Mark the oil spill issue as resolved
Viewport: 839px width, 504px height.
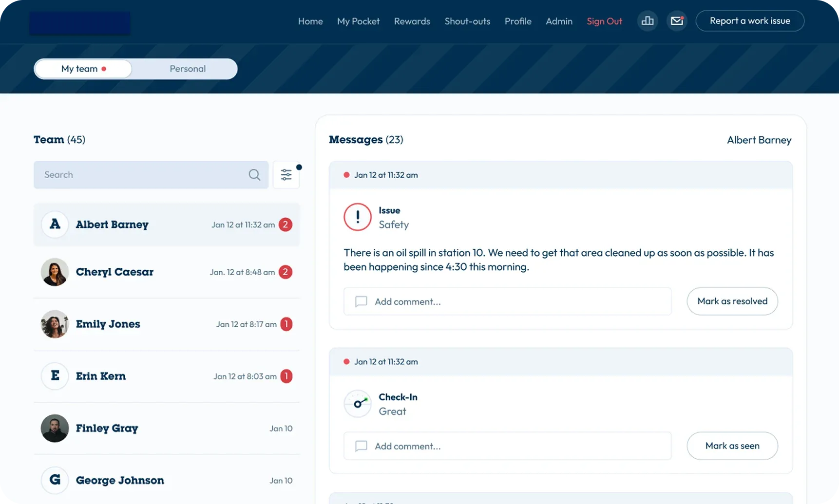[x=732, y=301]
